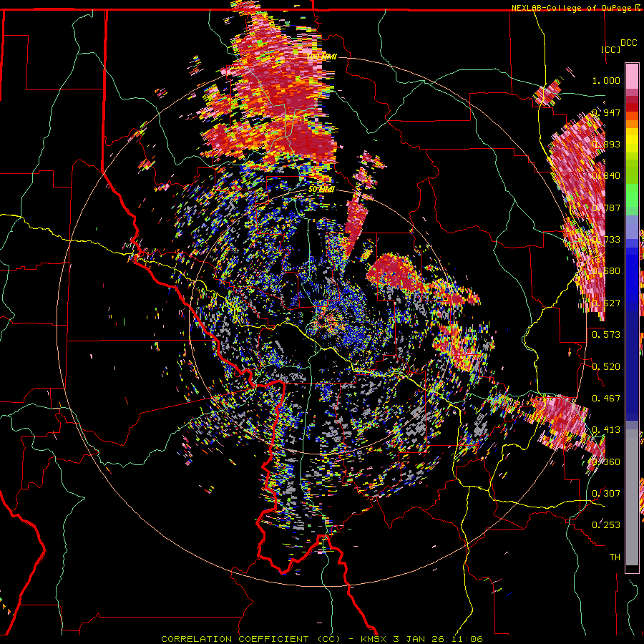Click the NEXLAB-College of DuPage label
Viewport: 644px width, 644px height.
pyautogui.click(x=572, y=8)
